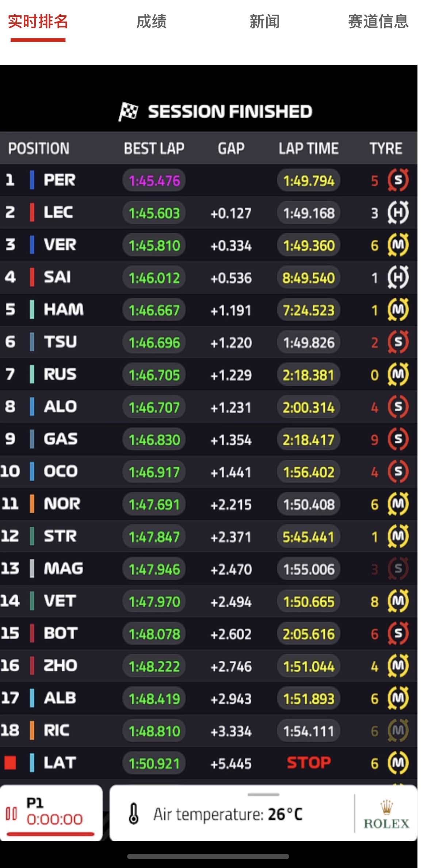Click the P1 session progress bar
435x868 pixels.
click(x=51, y=834)
